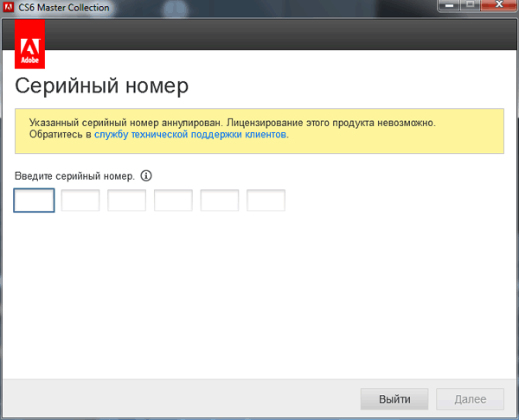Click the second serial number box
Image resolution: width=519 pixels, height=420 pixels.
click(x=80, y=200)
